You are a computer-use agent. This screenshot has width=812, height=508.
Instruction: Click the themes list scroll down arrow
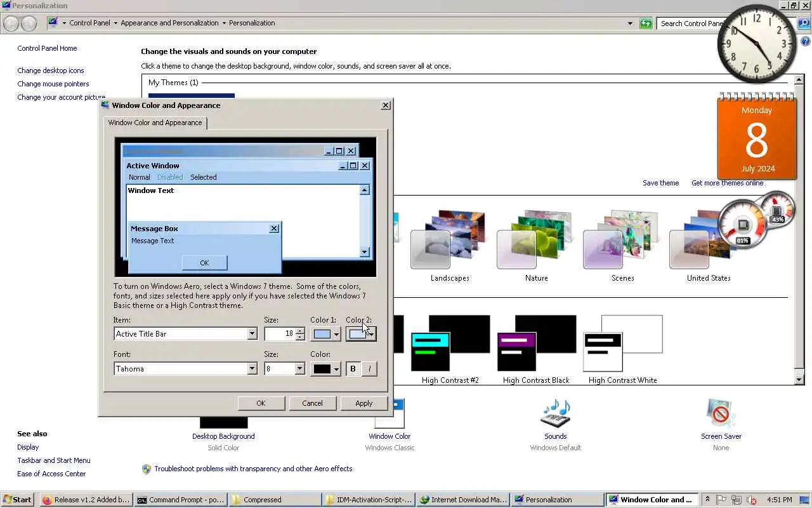799,380
